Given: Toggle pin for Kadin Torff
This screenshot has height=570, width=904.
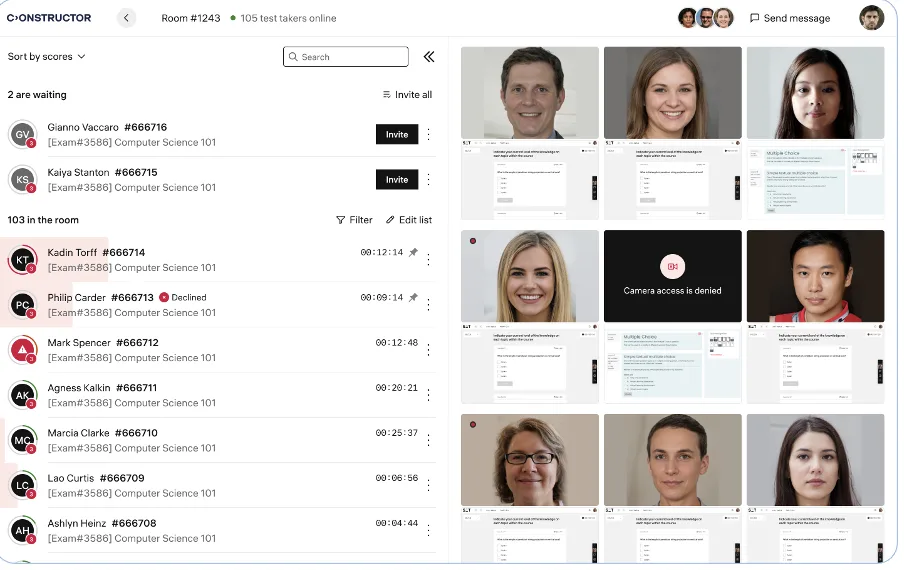Looking at the screenshot, I should tap(413, 252).
